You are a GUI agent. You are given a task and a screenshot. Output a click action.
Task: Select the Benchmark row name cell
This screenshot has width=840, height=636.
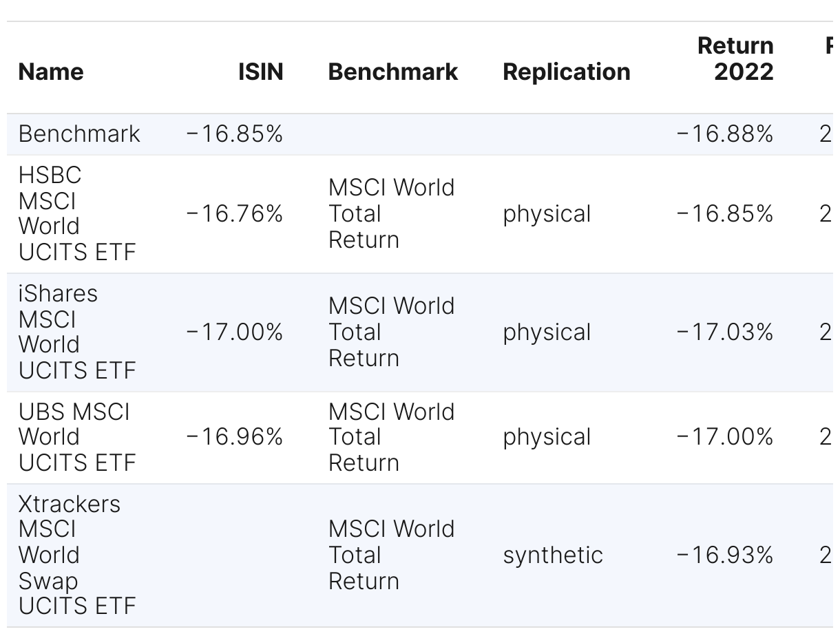(79, 134)
